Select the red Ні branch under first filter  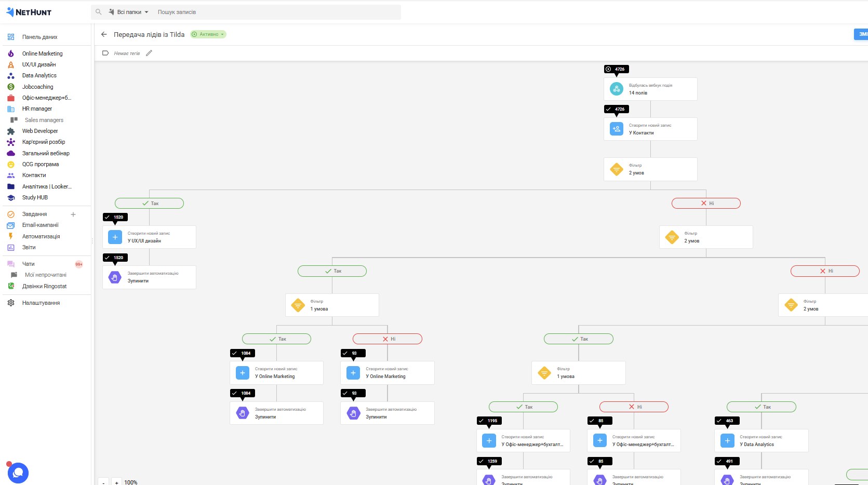click(x=706, y=203)
